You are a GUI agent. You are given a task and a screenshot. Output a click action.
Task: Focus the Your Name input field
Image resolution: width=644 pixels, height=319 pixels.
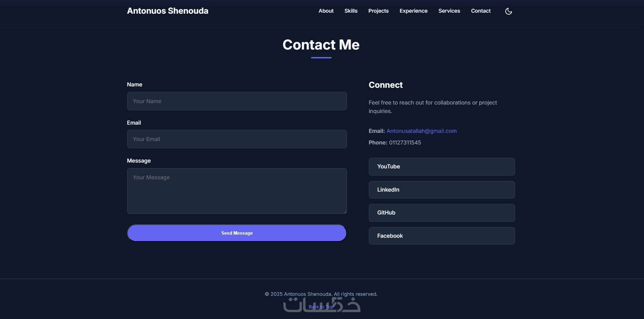237,101
